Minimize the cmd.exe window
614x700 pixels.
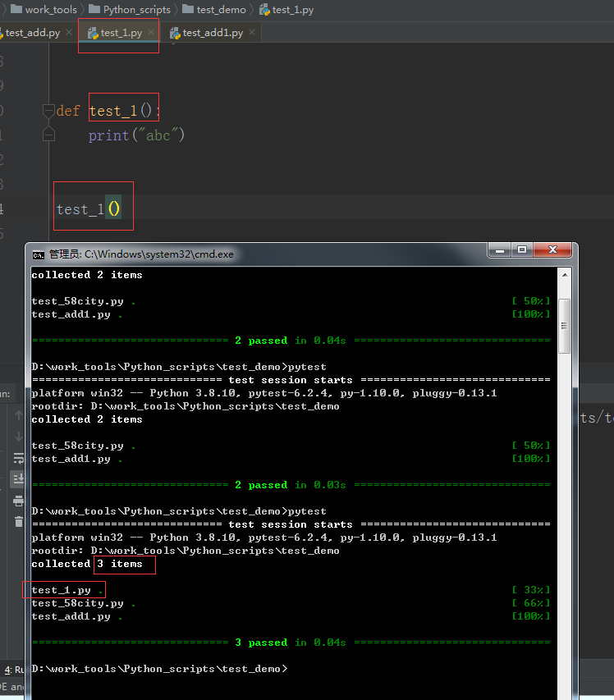[x=500, y=250]
